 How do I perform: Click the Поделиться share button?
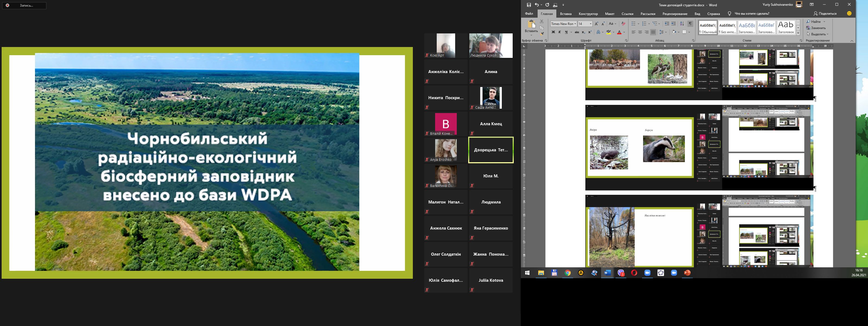coord(825,14)
